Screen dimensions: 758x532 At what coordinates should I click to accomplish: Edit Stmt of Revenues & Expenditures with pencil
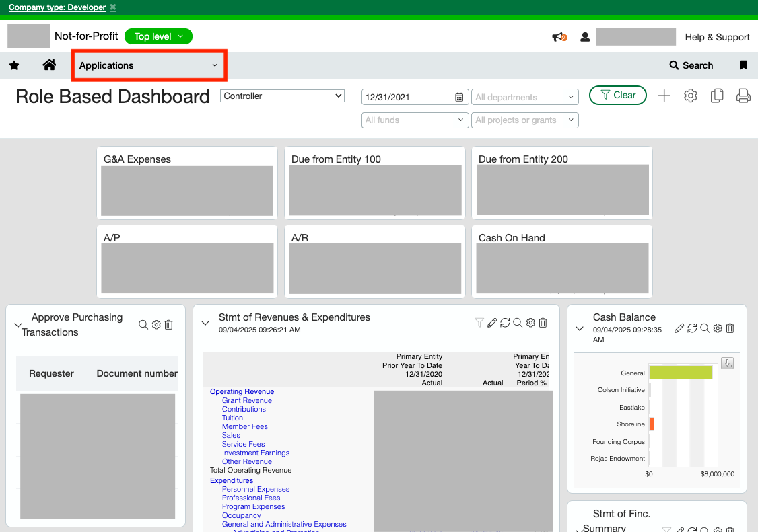click(x=492, y=323)
